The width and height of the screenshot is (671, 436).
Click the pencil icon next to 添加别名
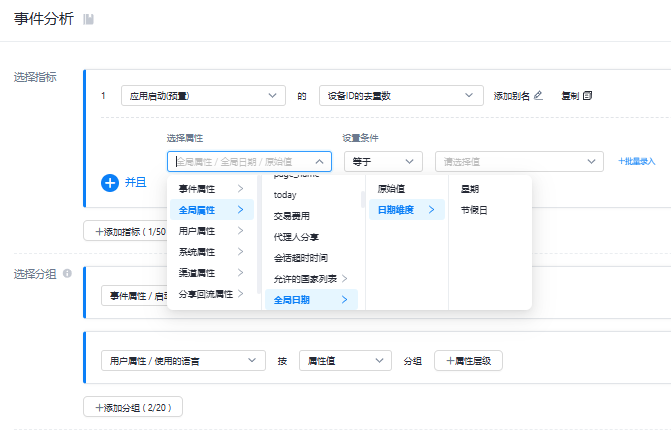pos(538,95)
